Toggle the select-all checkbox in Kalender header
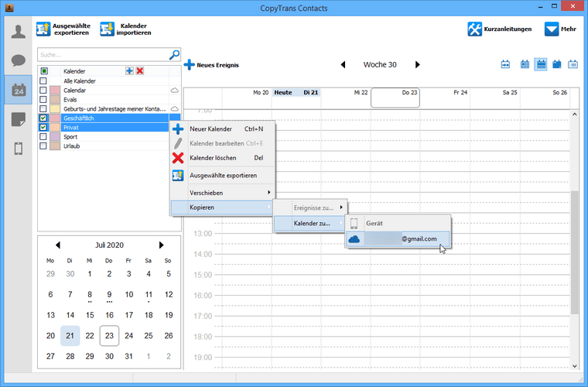Viewport: 588px width, 387px height. [x=44, y=71]
